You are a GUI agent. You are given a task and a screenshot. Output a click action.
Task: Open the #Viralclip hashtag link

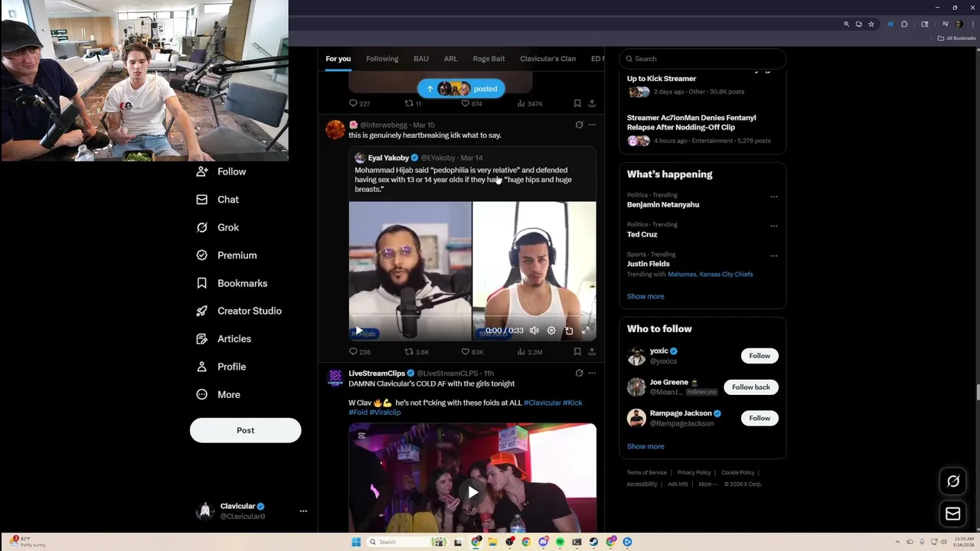(x=385, y=412)
